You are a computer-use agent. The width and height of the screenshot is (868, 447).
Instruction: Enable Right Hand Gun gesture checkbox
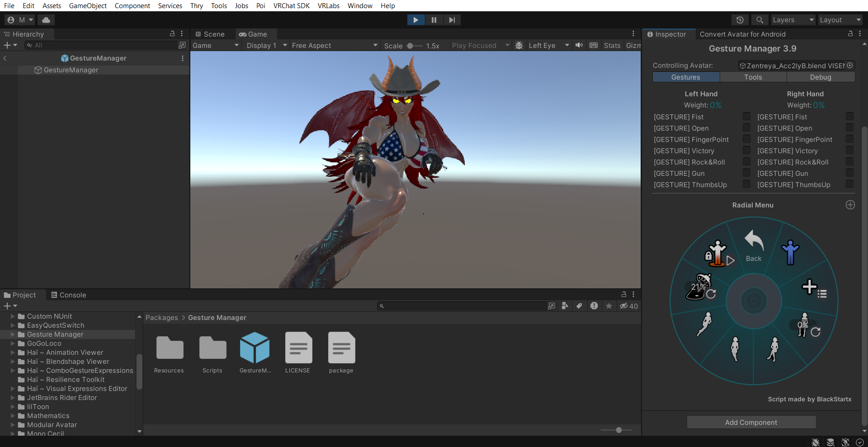849,173
